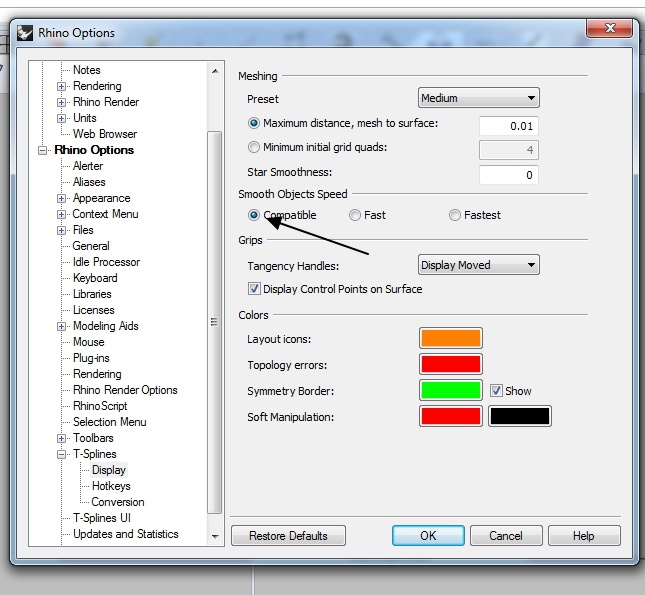The image size is (645, 595).
Task: Open Updates and Statistics page
Action: tap(125, 534)
